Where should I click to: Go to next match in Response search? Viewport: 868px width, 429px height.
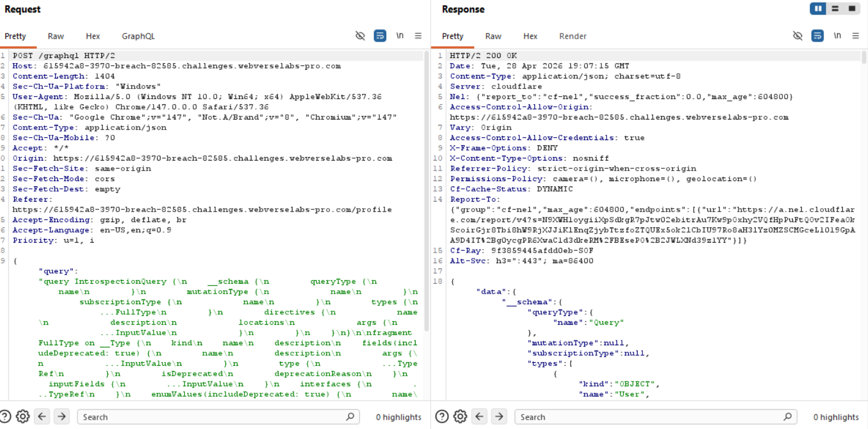click(499, 417)
